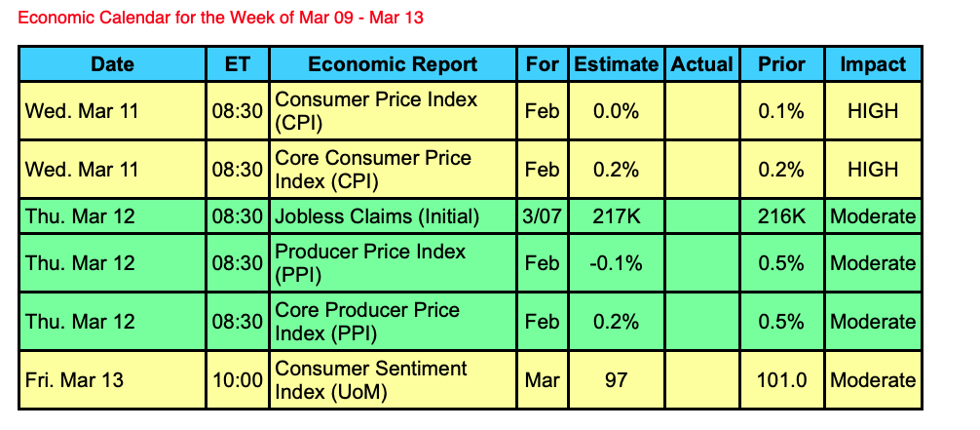This screenshot has width=980, height=430.
Task: Click the 217K jobless claims estimate
Action: [x=616, y=216]
